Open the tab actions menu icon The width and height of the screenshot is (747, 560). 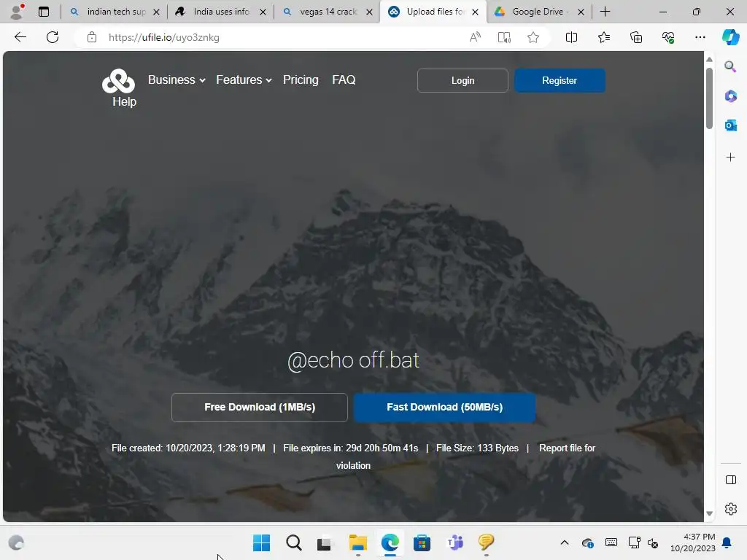(x=43, y=12)
